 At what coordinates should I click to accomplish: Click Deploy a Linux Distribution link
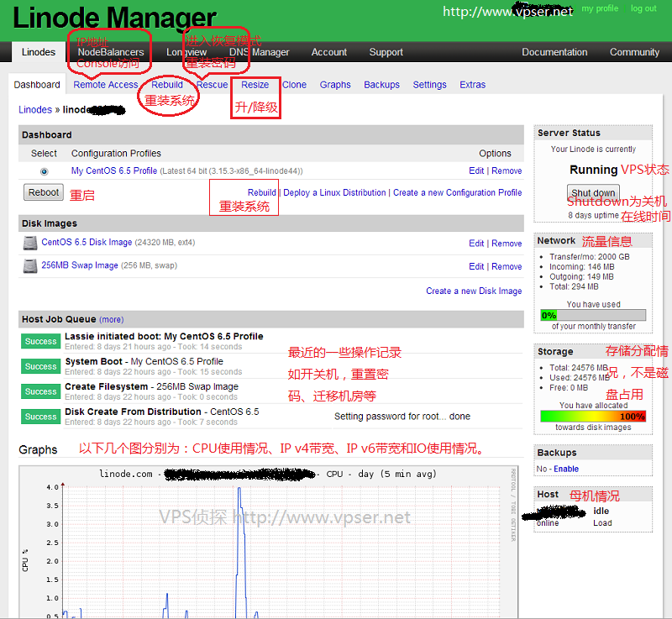pyautogui.click(x=334, y=193)
